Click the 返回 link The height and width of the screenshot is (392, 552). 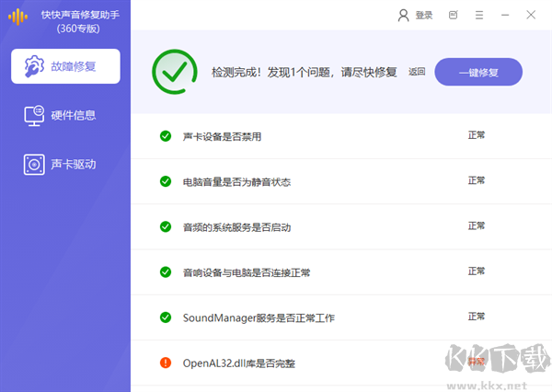pyautogui.click(x=417, y=72)
